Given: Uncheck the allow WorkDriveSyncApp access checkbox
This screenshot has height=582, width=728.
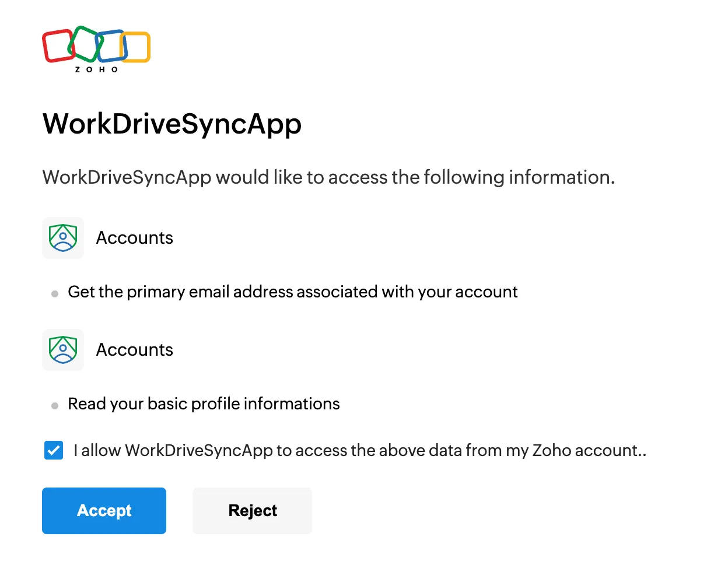Looking at the screenshot, I should click(x=54, y=450).
